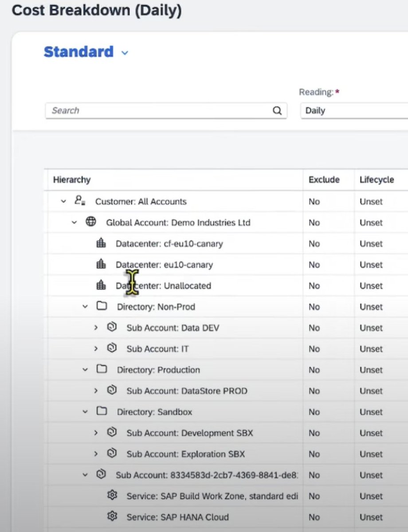
Task: Select Sub Account: Exploration SBX text
Action: pyautogui.click(x=186, y=454)
